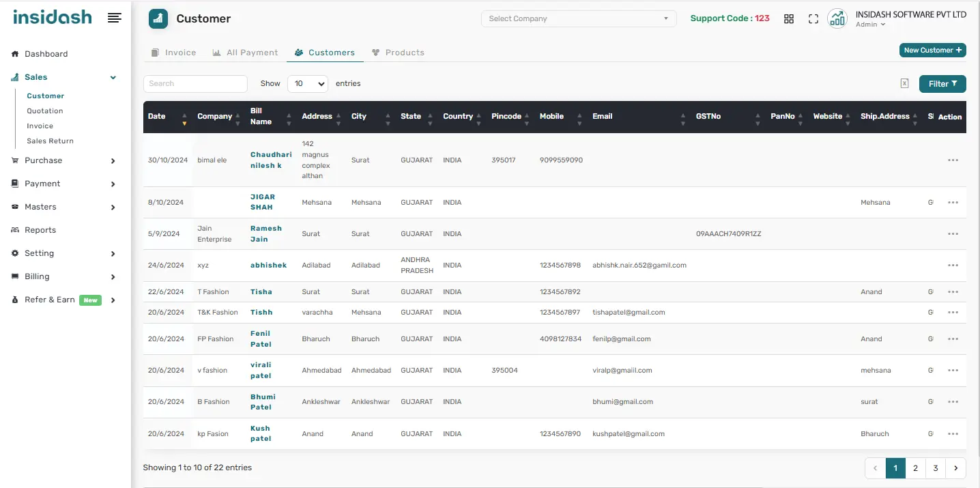This screenshot has height=488, width=980.
Task: Switch to the Products tab
Action: [x=399, y=53]
